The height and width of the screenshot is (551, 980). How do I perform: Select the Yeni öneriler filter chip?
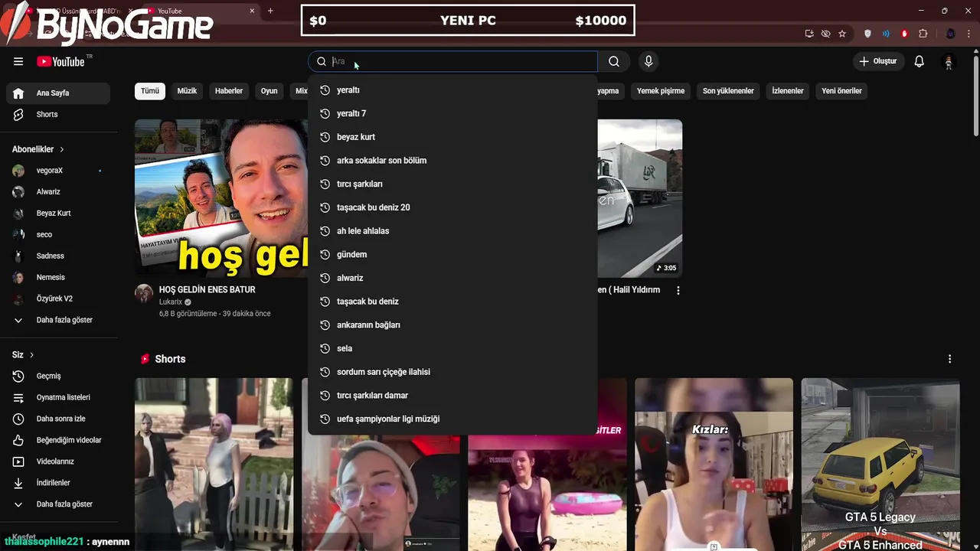pyautogui.click(x=841, y=91)
